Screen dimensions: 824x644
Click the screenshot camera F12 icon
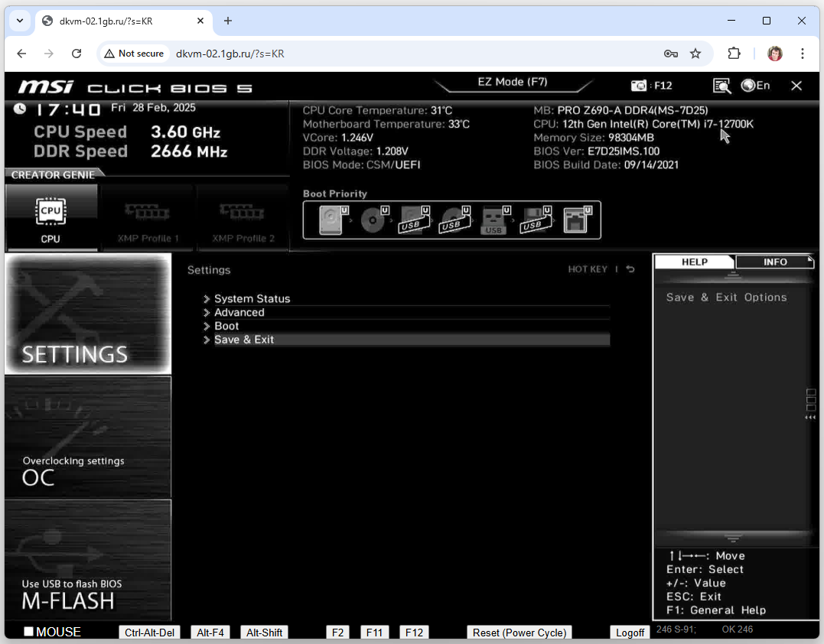[x=638, y=86]
